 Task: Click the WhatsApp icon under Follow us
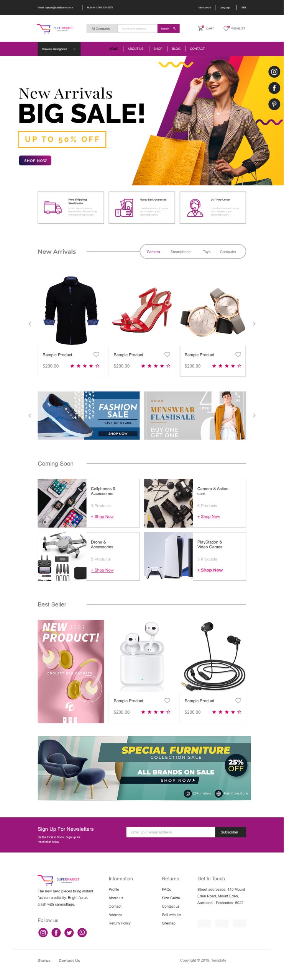pyautogui.click(x=82, y=932)
